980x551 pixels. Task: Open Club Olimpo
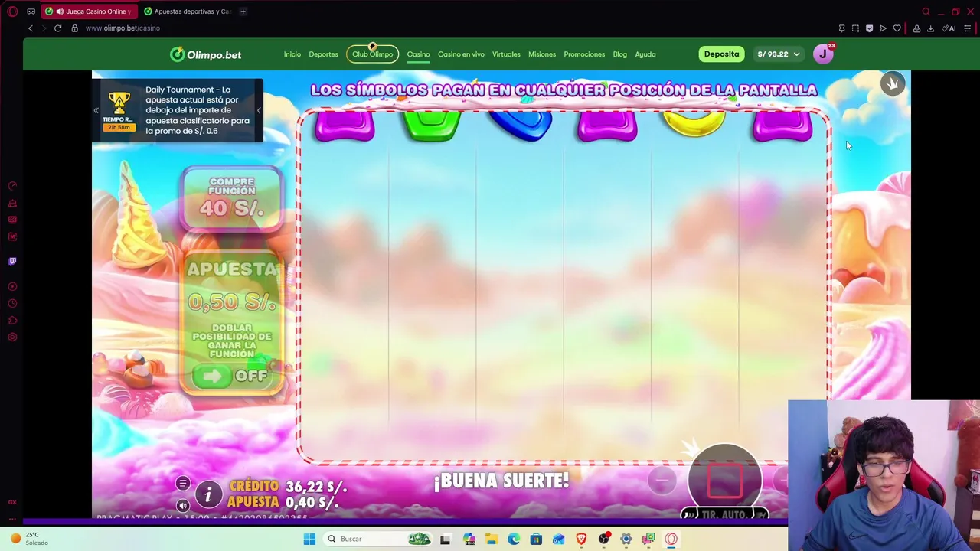click(x=372, y=54)
